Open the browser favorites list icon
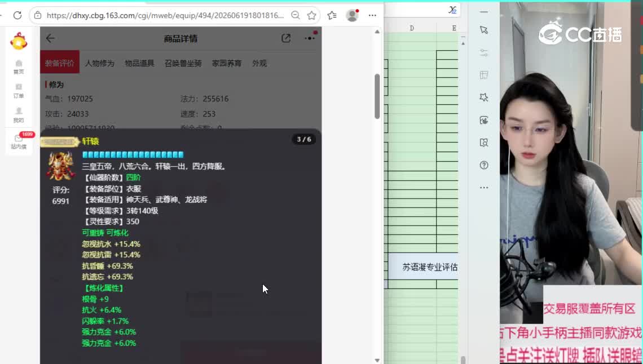 click(332, 16)
